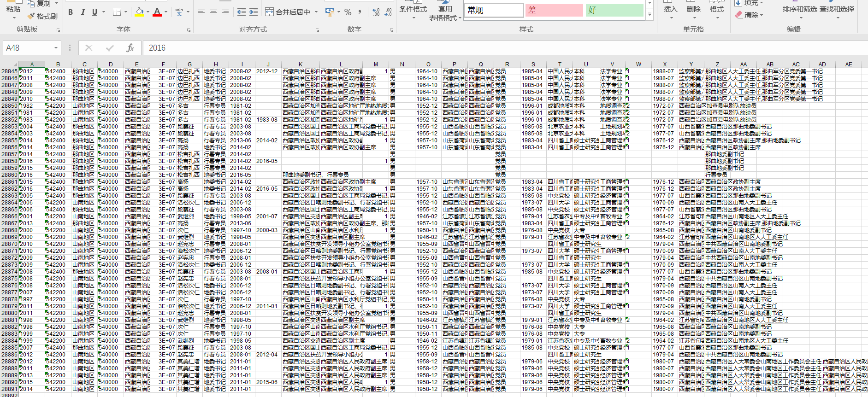Click the Name Box showing A48
Viewport: 868px width, 397px height.
[28, 48]
